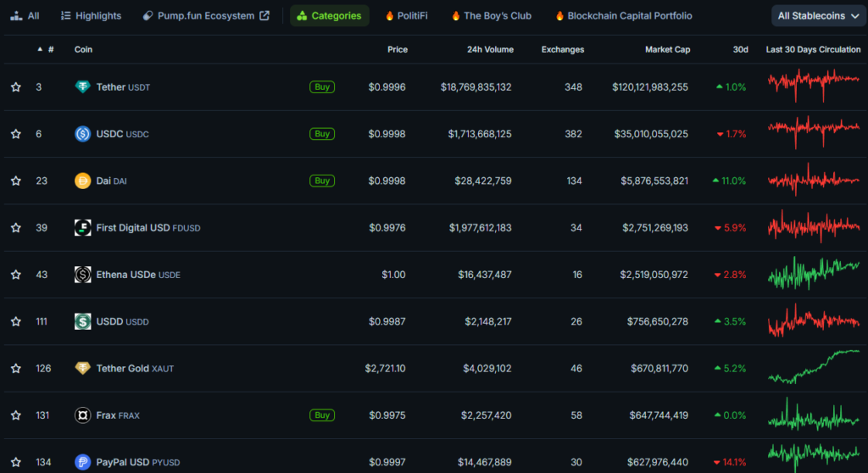Open the Pump.fun Ecosystem tab

tap(206, 15)
